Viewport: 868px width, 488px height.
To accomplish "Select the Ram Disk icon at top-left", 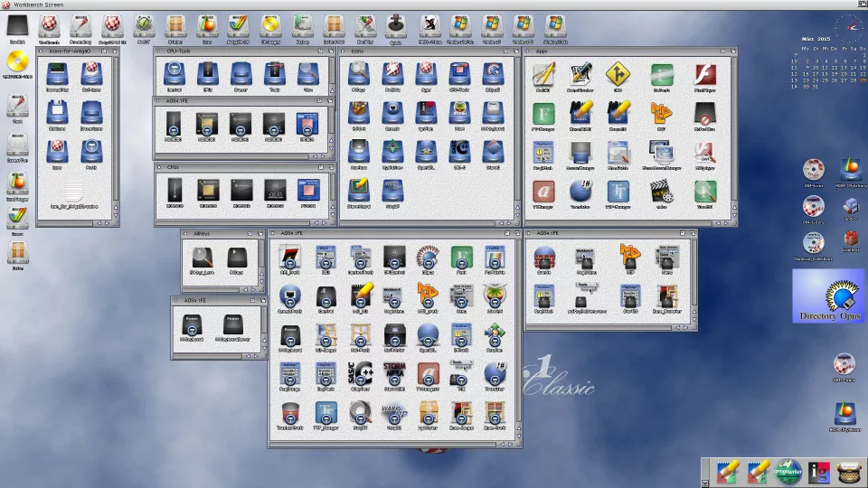I will click(x=17, y=26).
